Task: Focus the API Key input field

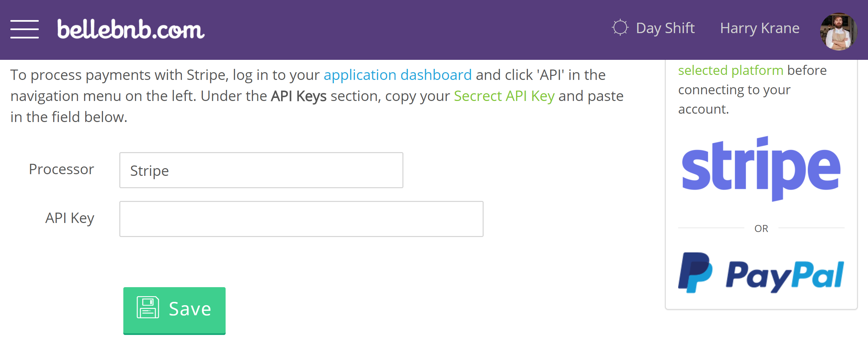Action: (301, 219)
